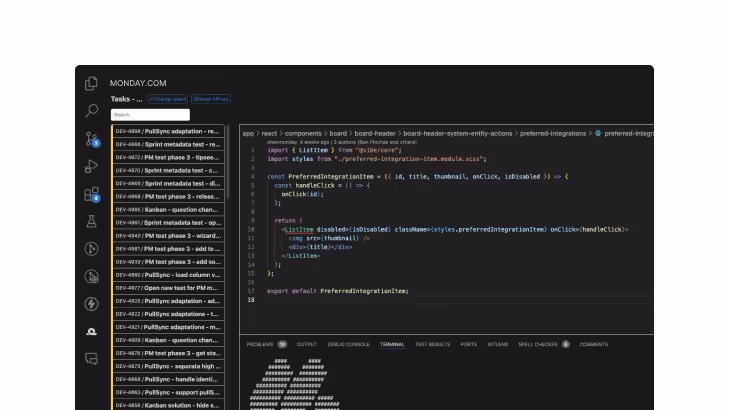Click the GitLens blame author annotation text
The width and height of the screenshot is (729, 410).
pyautogui.click(x=342, y=142)
